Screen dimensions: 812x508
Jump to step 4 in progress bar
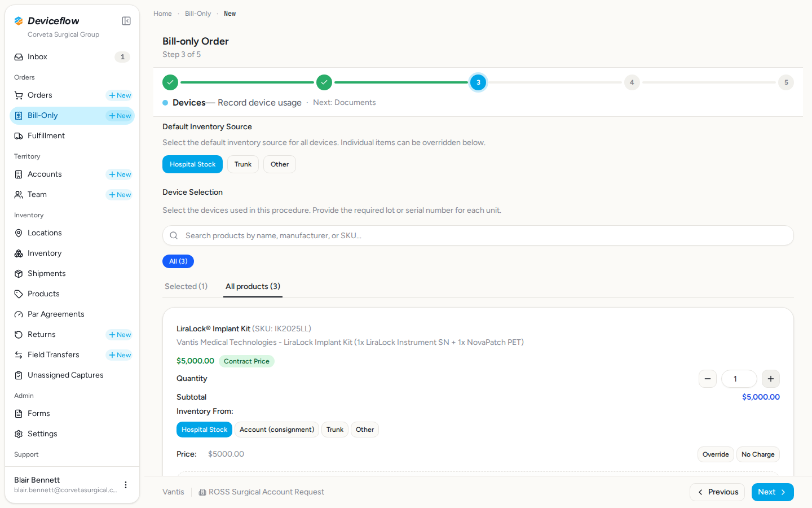pos(632,82)
